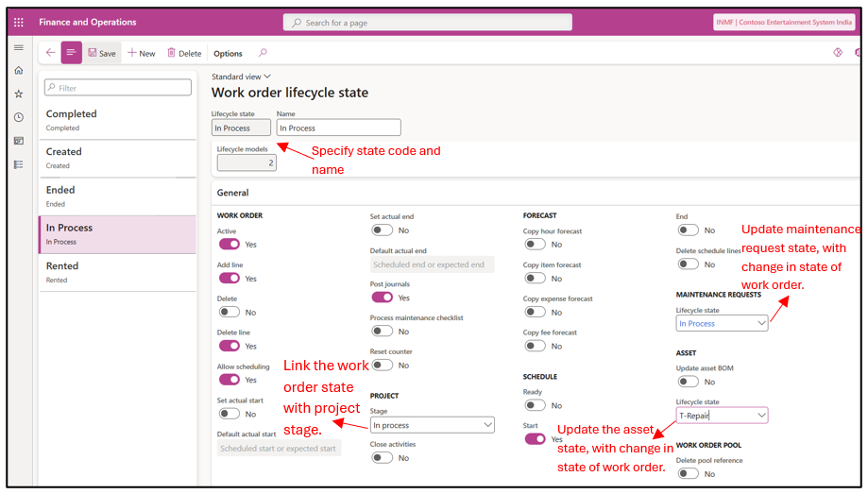This screenshot has width=868, height=494.
Task: Select the Completed list item
Action: [117, 120]
